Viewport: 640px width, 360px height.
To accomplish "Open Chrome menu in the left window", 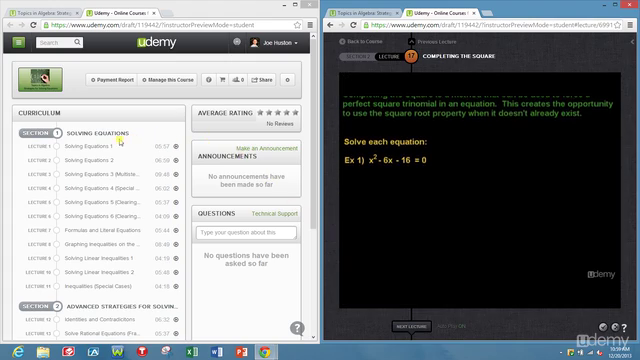I will (x=310, y=25).
